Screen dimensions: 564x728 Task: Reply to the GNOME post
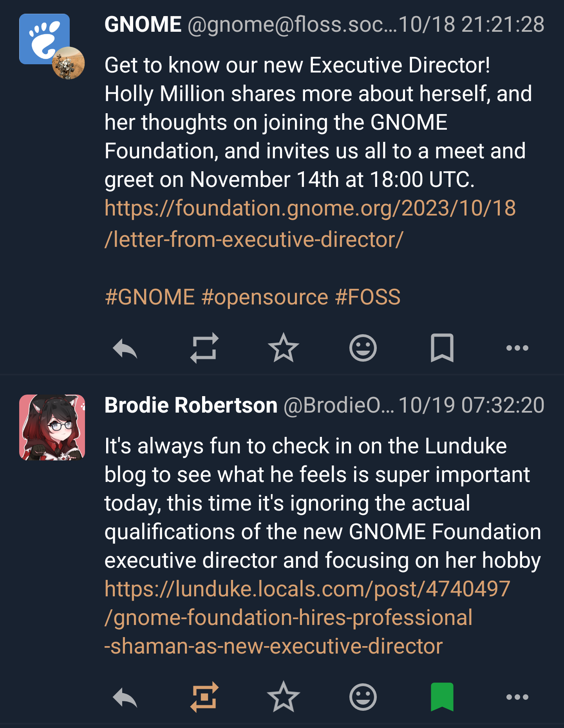(x=125, y=348)
